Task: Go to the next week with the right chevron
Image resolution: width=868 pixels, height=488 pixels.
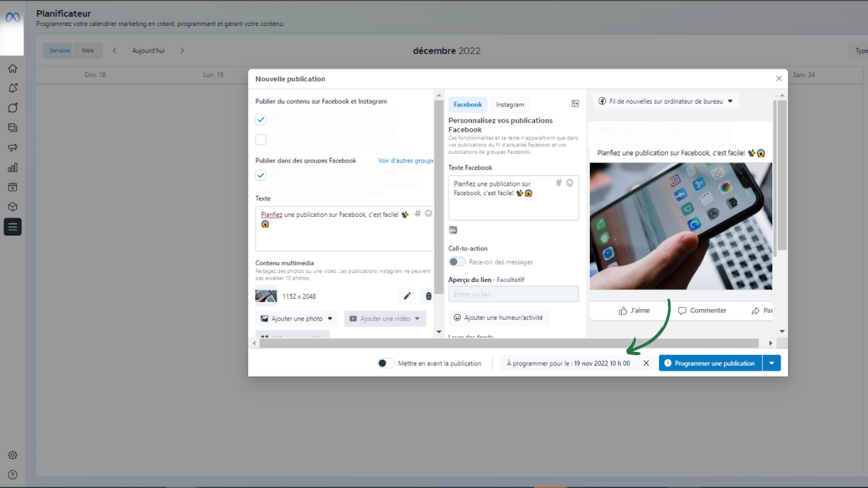Action: click(182, 51)
